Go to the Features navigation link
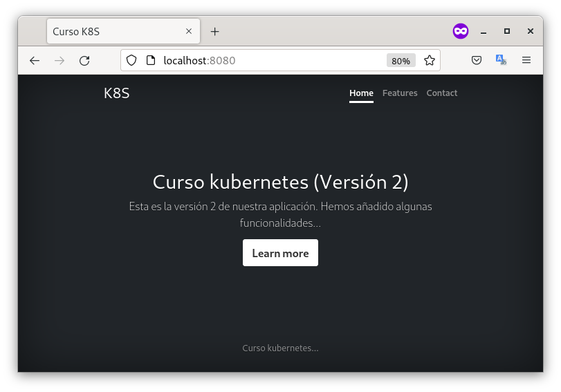The height and width of the screenshot is (392, 561). (x=400, y=93)
